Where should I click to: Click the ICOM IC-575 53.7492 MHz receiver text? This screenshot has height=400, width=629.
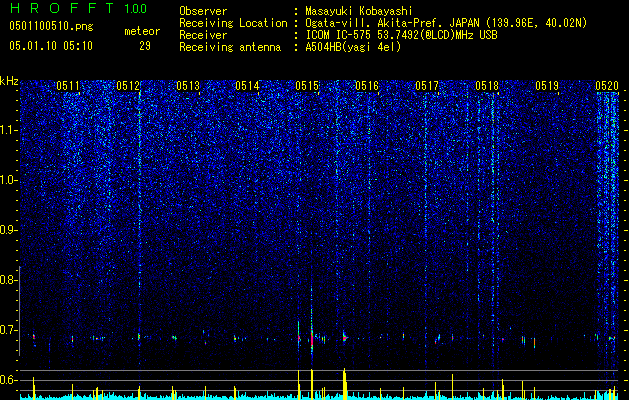401,35
